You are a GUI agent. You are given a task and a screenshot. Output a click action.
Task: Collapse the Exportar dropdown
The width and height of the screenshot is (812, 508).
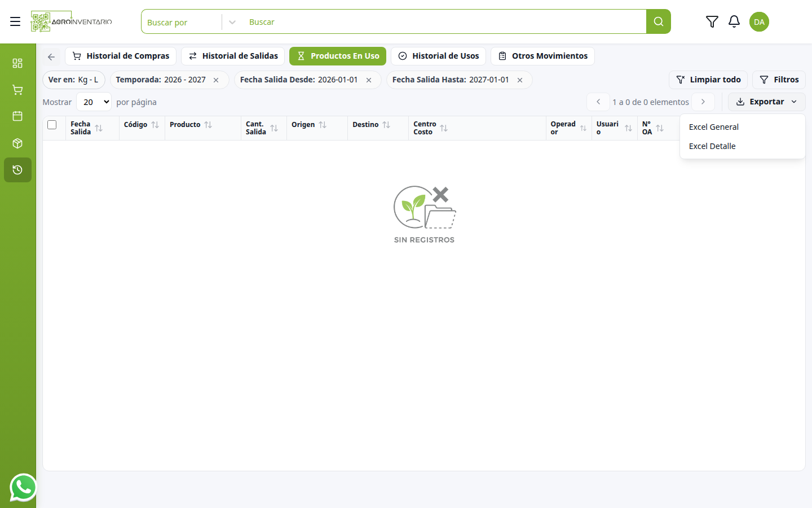point(766,102)
